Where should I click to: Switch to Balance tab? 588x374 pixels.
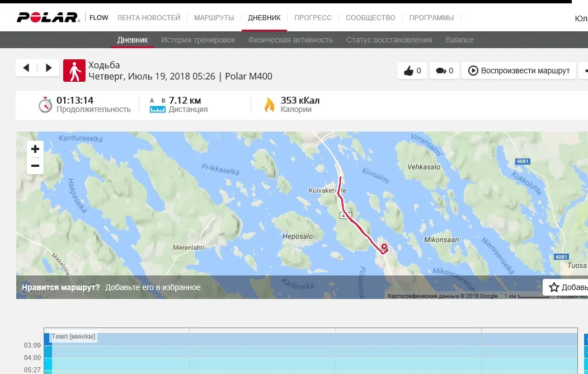pos(459,40)
